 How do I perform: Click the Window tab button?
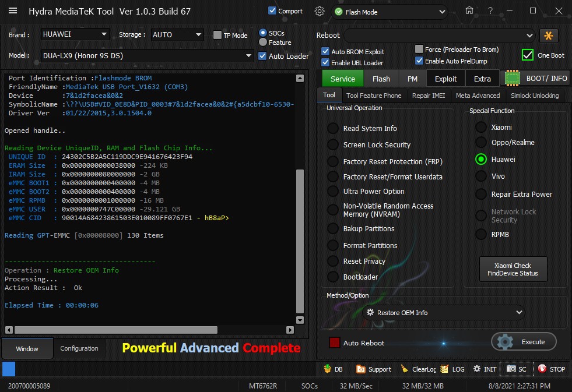click(27, 349)
